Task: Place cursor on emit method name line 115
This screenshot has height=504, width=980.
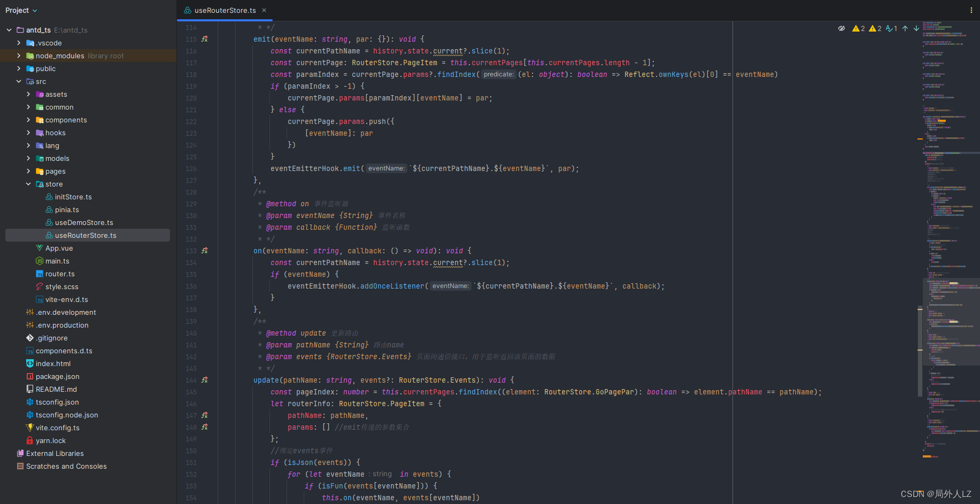Action: (x=262, y=39)
